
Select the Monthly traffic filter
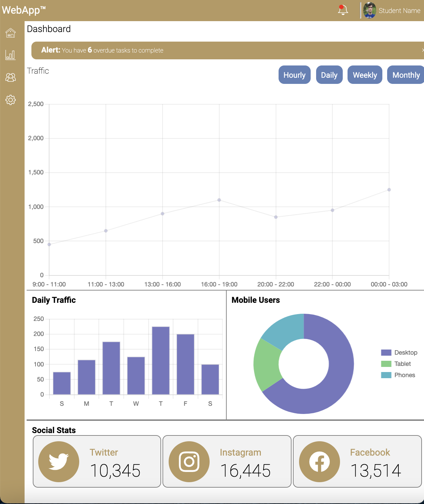[406, 75]
